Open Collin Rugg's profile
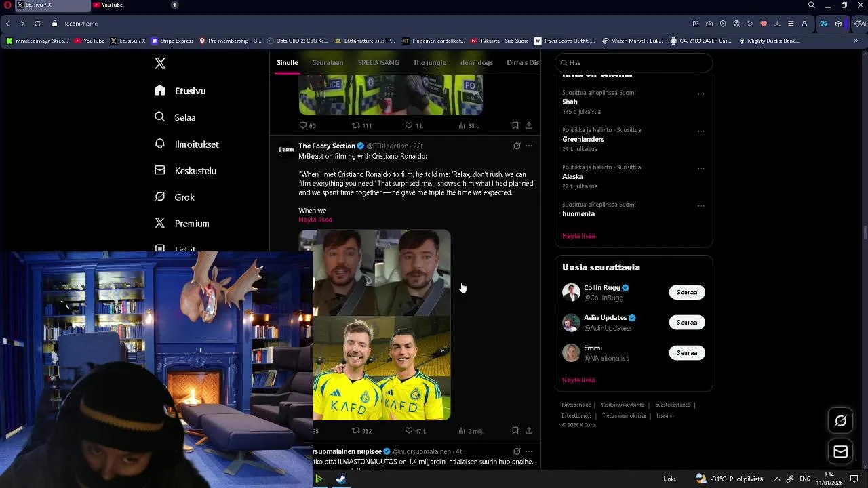The height and width of the screenshot is (488, 868). coord(601,287)
